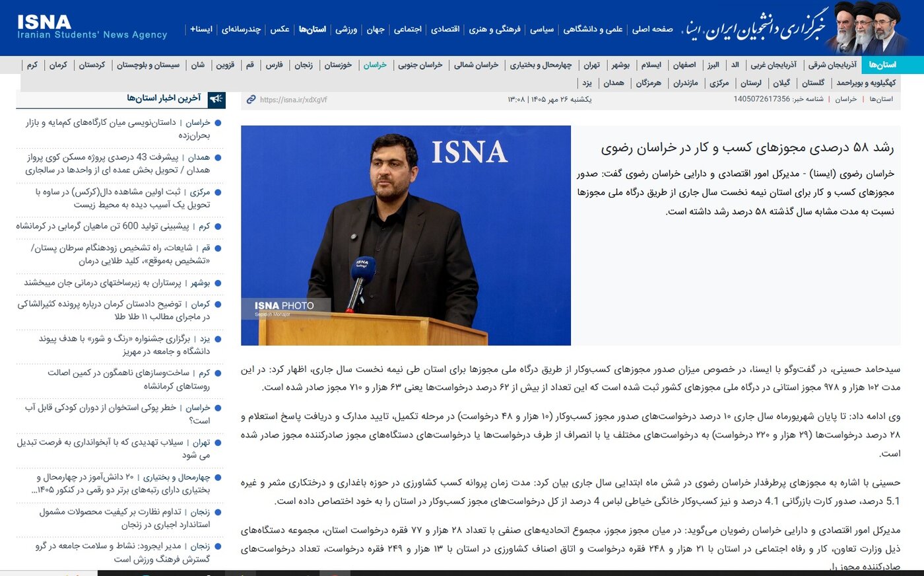Click the short-link chain icon beside isna.ir/xdXgVf
The image size is (924, 576).
[251, 100]
